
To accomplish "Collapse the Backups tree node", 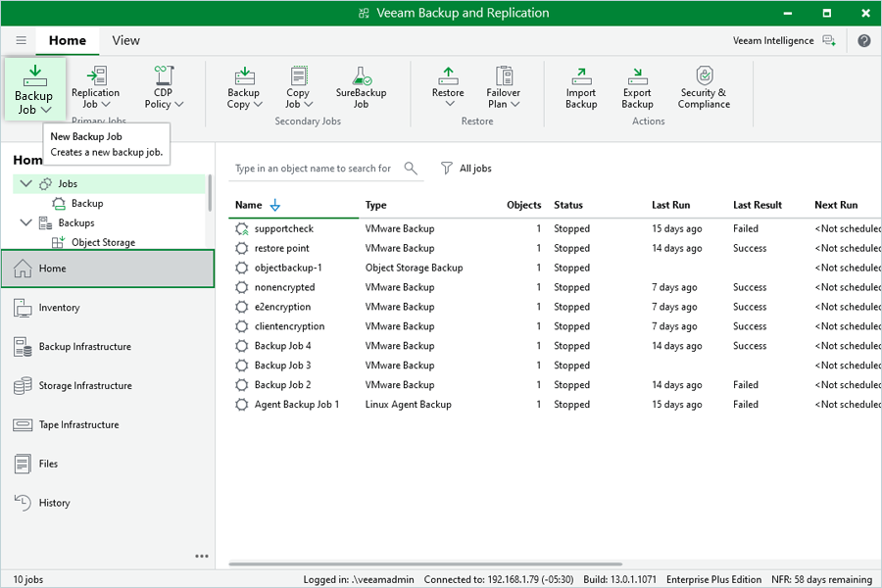I will click(x=25, y=222).
